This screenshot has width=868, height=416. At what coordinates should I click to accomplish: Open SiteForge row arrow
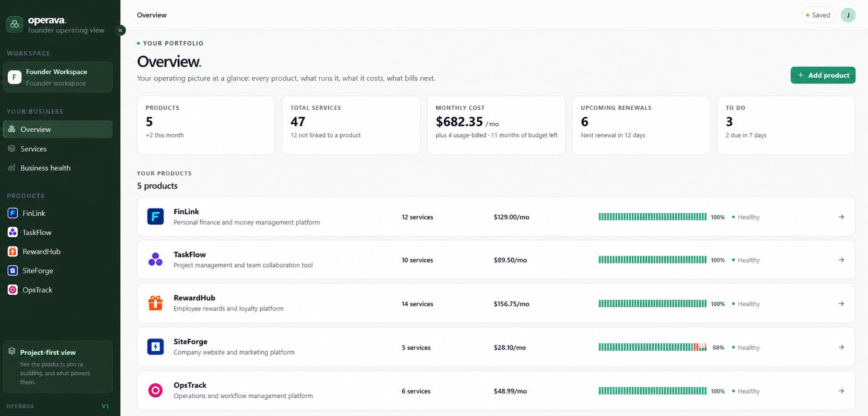pyautogui.click(x=841, y=347)
